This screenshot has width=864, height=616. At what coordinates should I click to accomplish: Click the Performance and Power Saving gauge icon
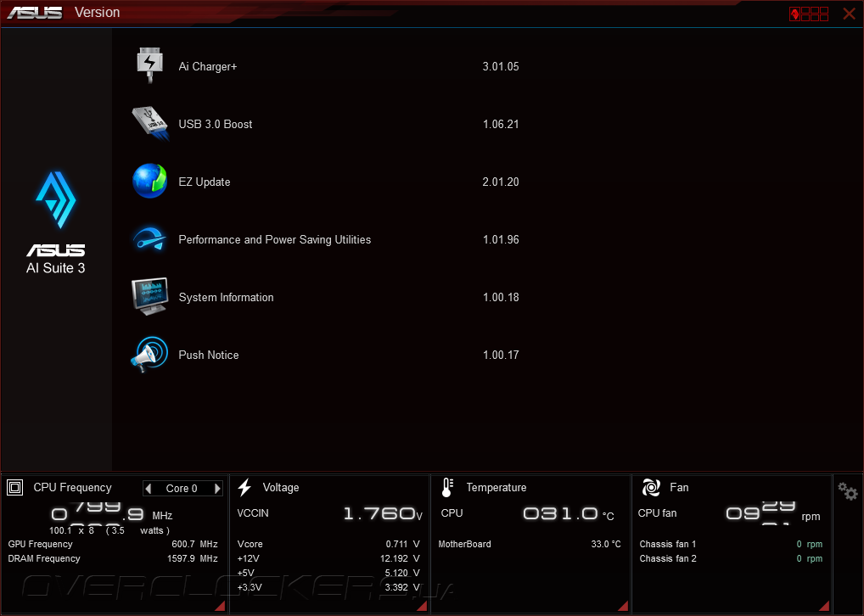(x=150, y=239)
